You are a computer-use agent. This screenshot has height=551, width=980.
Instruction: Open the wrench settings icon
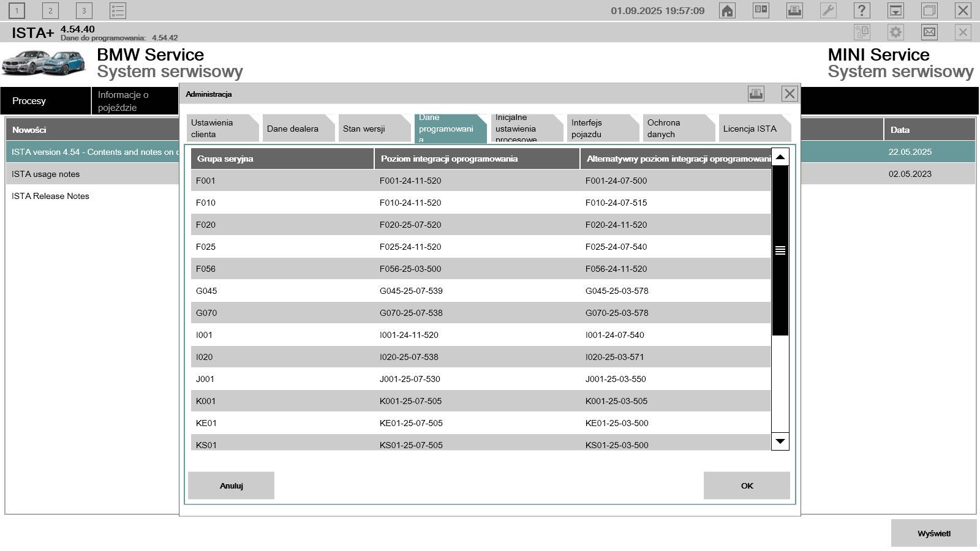(828, 10)
